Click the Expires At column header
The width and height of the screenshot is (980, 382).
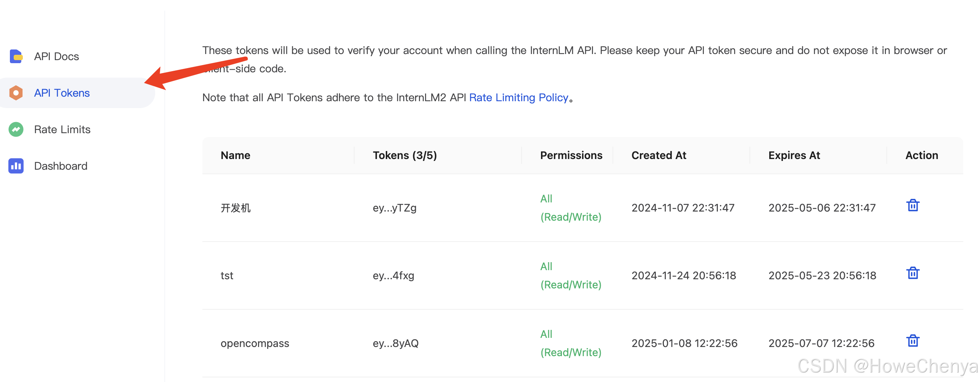pyautogui.click(x=794, y=155)
